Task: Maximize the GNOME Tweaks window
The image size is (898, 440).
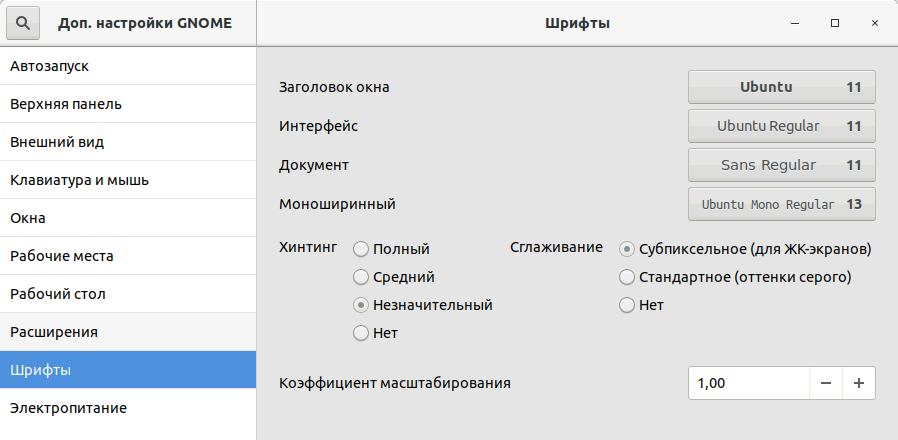Action: (x=834, y=22)
